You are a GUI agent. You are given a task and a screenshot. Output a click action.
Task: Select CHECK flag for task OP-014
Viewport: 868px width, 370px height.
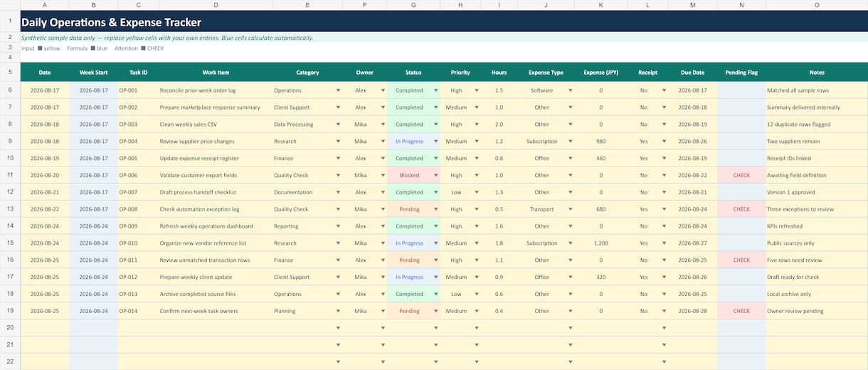point(741,311)
